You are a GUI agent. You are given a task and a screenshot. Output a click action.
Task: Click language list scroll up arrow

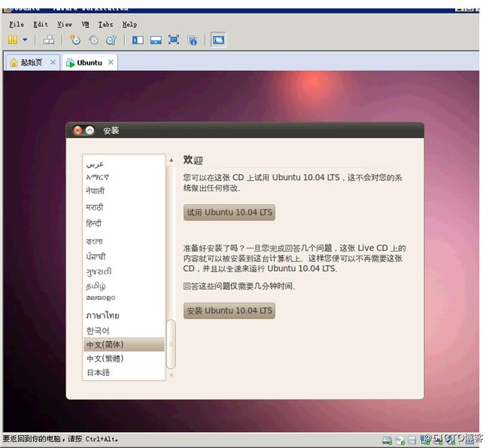pos(172,160)
